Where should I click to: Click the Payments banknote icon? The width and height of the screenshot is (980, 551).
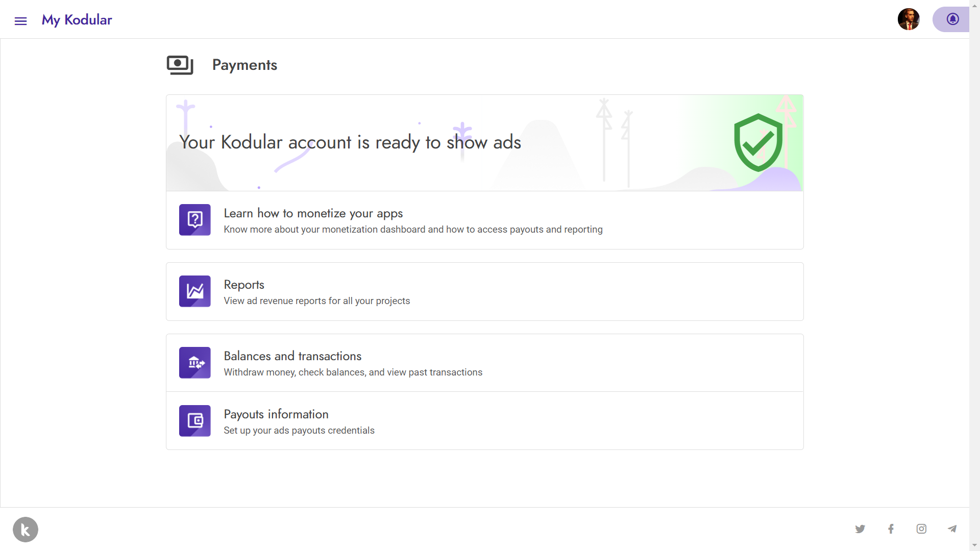180,65
